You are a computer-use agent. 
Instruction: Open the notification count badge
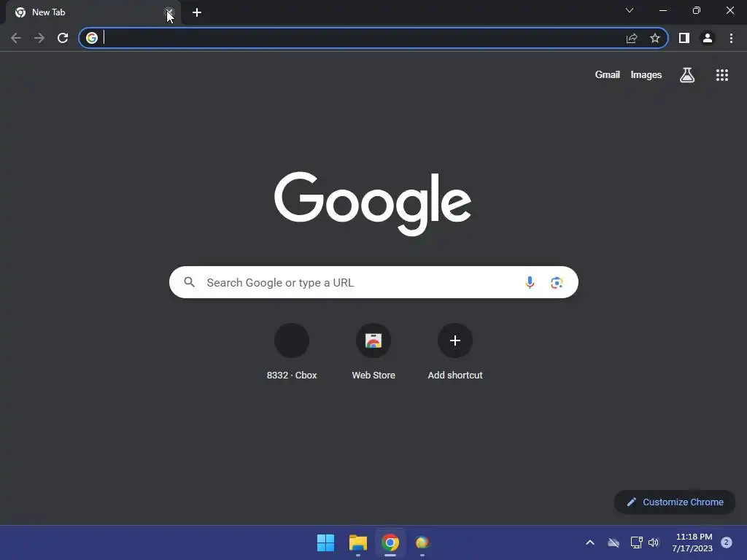727,542
